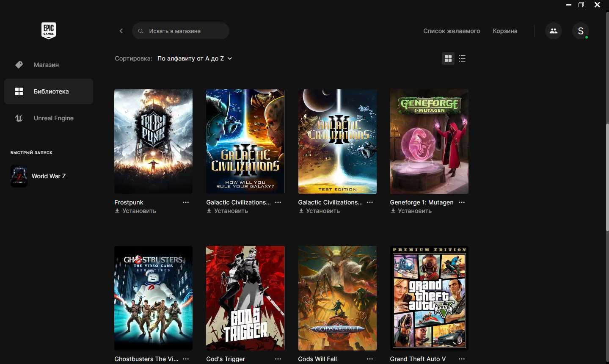The width and height of the screenshot is (609, 364).
Task: Switch to list view
Action: pyautogui.click(x=462, y=58)
